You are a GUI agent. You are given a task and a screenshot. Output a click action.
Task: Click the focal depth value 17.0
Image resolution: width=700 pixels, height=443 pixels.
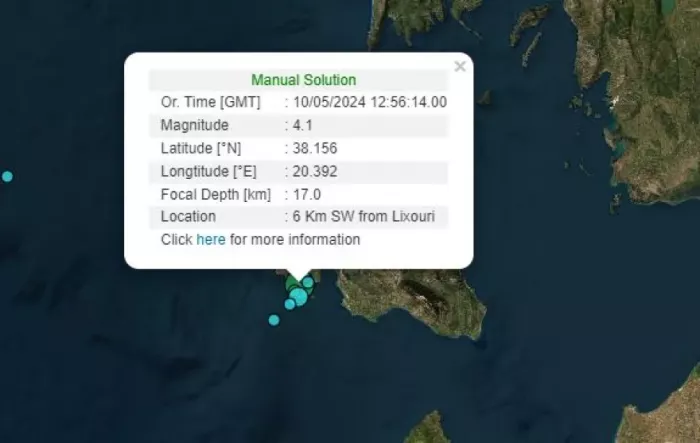[305, 194]
